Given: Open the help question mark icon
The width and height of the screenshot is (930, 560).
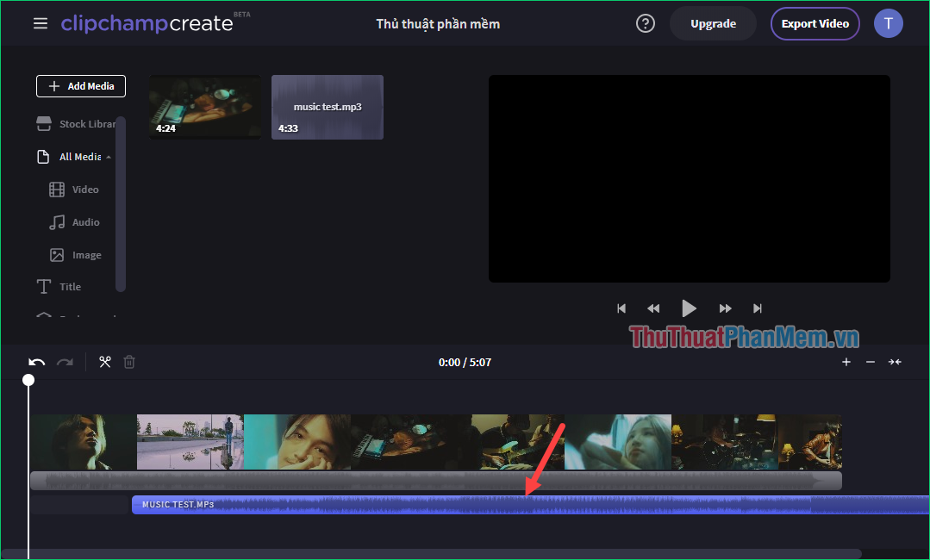Looking at the screenshot, I should coord(645,23).
